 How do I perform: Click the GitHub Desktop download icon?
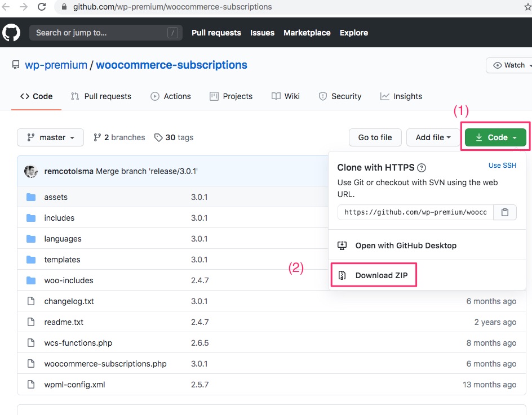coord(342,246)
